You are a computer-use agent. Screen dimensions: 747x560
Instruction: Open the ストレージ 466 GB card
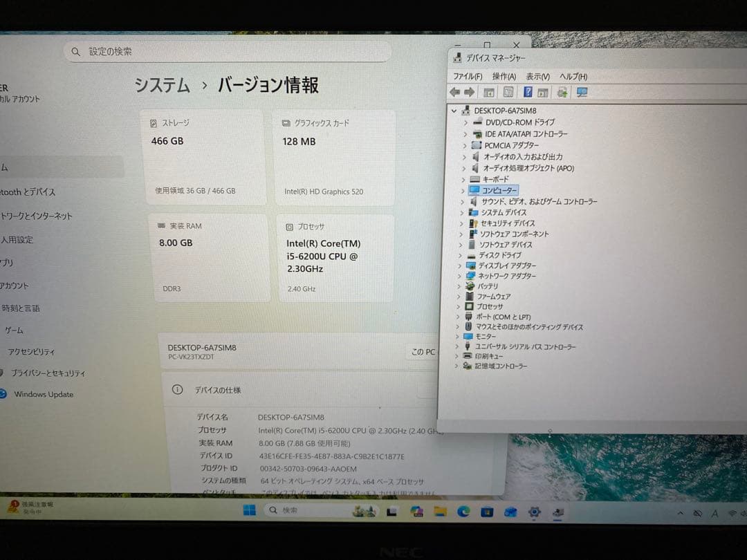[203, 158]
